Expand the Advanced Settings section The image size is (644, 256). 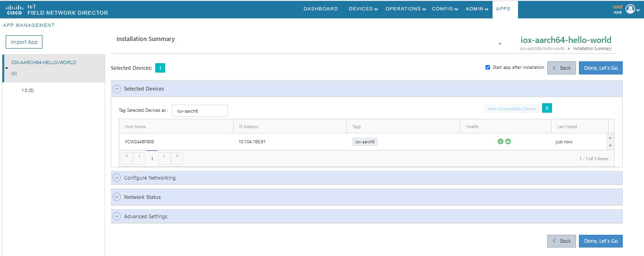pyautogui.click(x=117, y=216)
